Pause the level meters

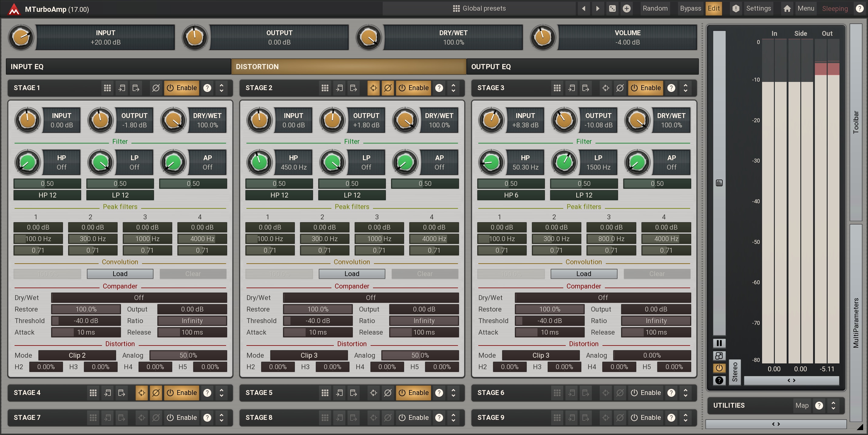tap(719, 343)
